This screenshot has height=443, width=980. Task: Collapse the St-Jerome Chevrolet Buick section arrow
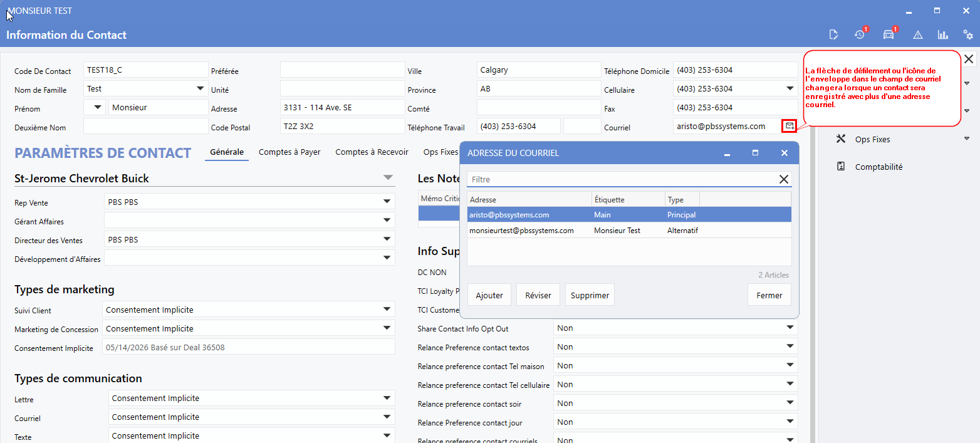(x=388, y=178)
